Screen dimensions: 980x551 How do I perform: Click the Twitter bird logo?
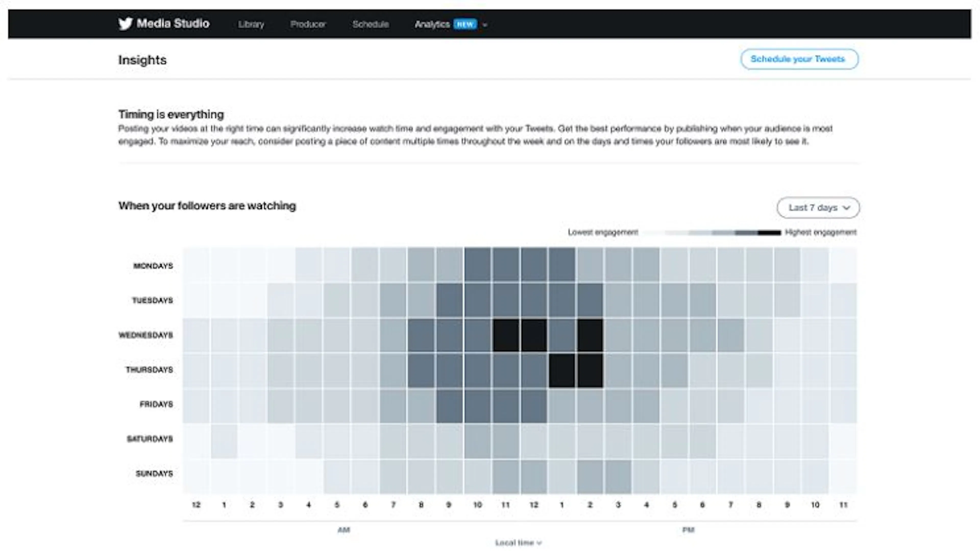click(x=125, y=24)
